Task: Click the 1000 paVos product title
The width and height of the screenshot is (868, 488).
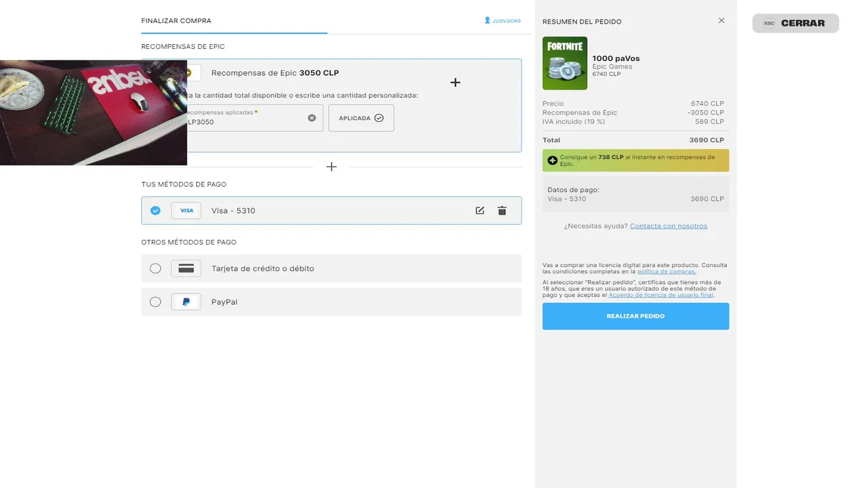Action: coord(616,58)
